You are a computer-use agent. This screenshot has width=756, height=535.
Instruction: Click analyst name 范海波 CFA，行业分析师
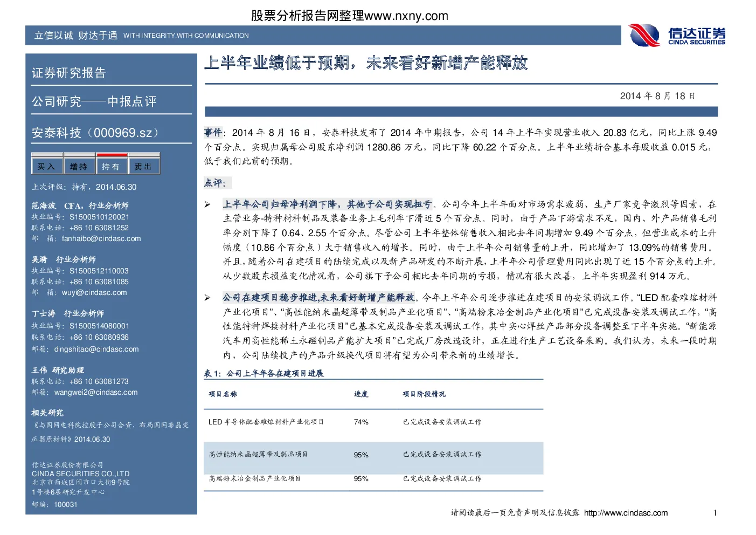click(80, 205)
